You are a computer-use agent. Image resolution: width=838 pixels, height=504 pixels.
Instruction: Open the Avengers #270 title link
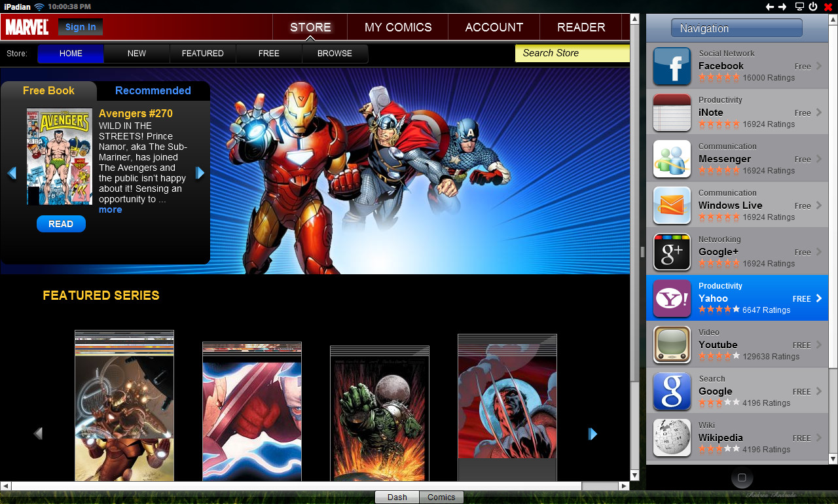[136, 113]
